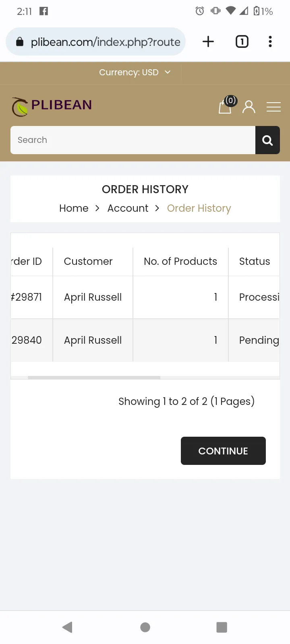The height and width of the screenshot is (644, 290).
Task: Open the tab switcher showing 1 tab
Action: pos(242,41)
